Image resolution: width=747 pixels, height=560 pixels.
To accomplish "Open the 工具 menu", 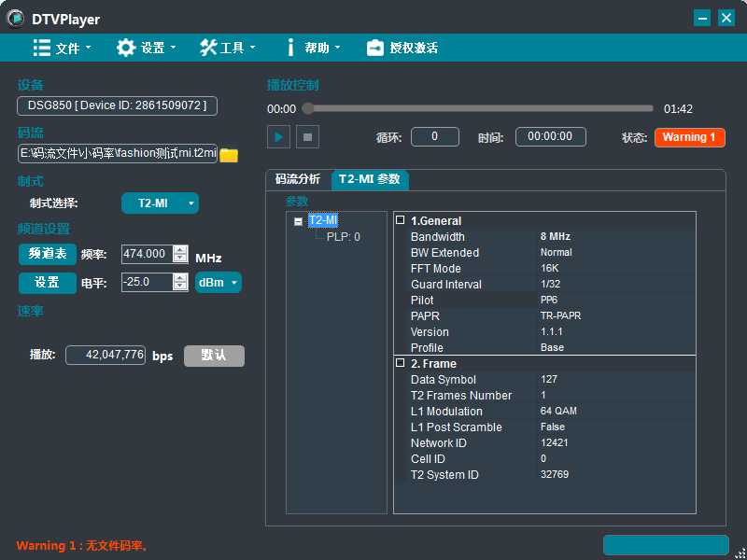I will pos(227,48).
